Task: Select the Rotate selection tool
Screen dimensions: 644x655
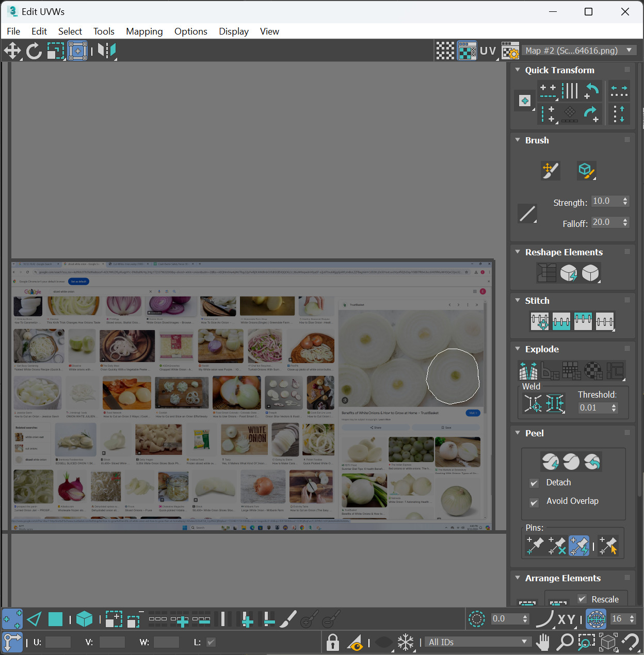Action: 34,51
